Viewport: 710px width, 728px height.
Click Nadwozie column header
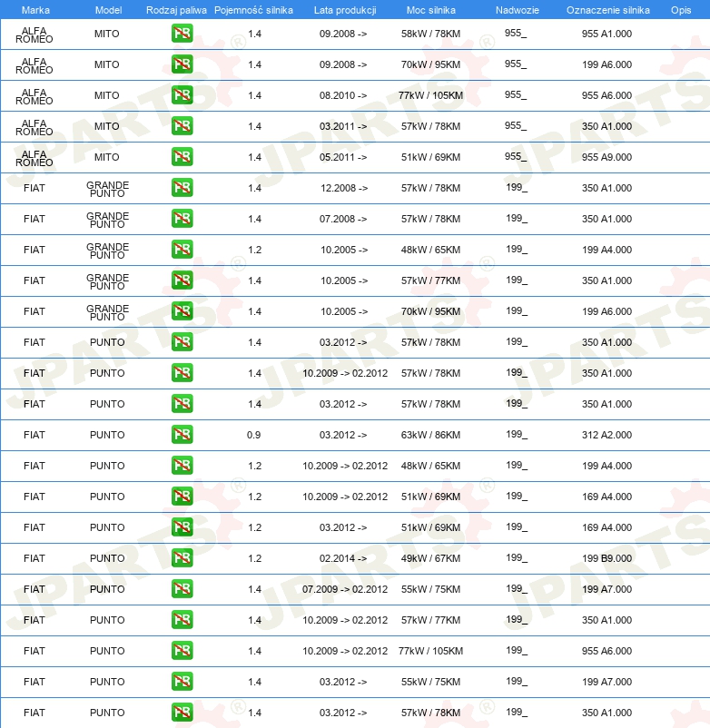518,10
